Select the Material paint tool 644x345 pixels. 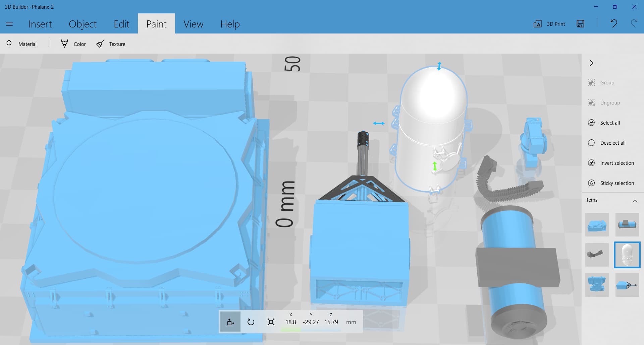click(x=21, y=44)
